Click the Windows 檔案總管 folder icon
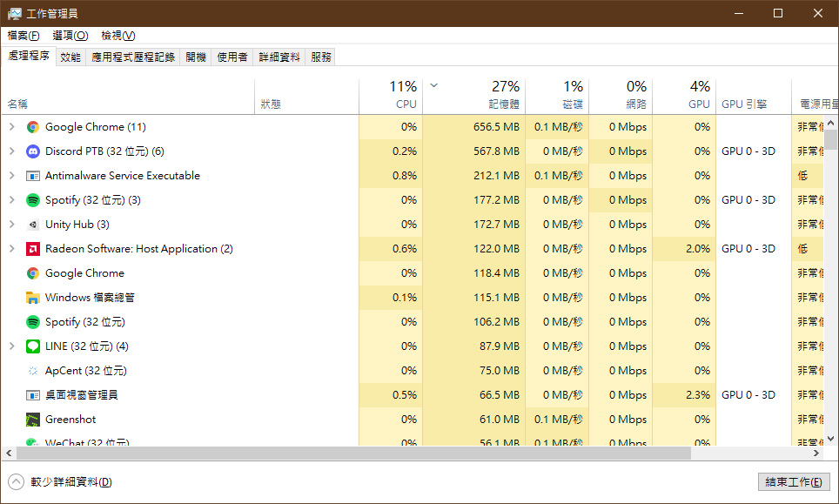839x504 pixels. coord(33,298)
